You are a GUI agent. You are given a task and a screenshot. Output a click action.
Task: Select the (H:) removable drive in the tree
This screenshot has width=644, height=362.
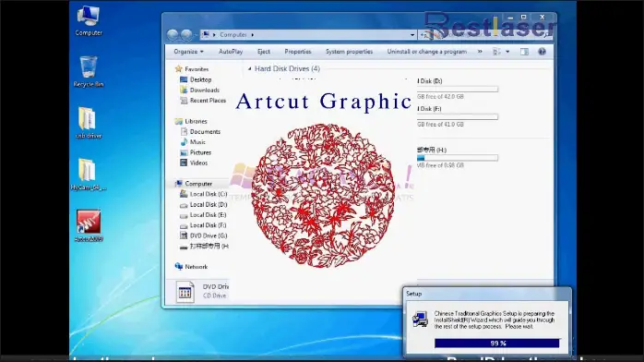point(209,247)
